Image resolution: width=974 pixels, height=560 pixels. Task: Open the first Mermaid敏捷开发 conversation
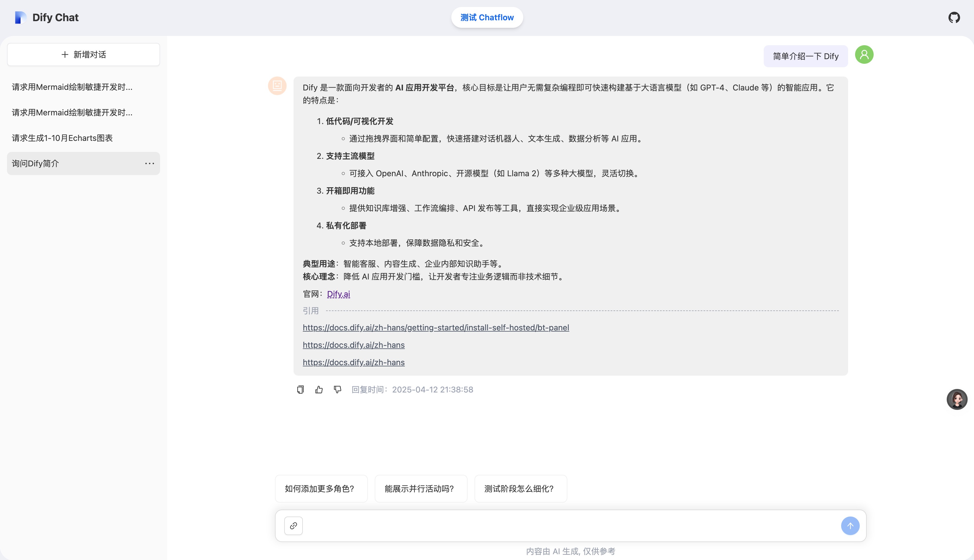coord(72,87)
